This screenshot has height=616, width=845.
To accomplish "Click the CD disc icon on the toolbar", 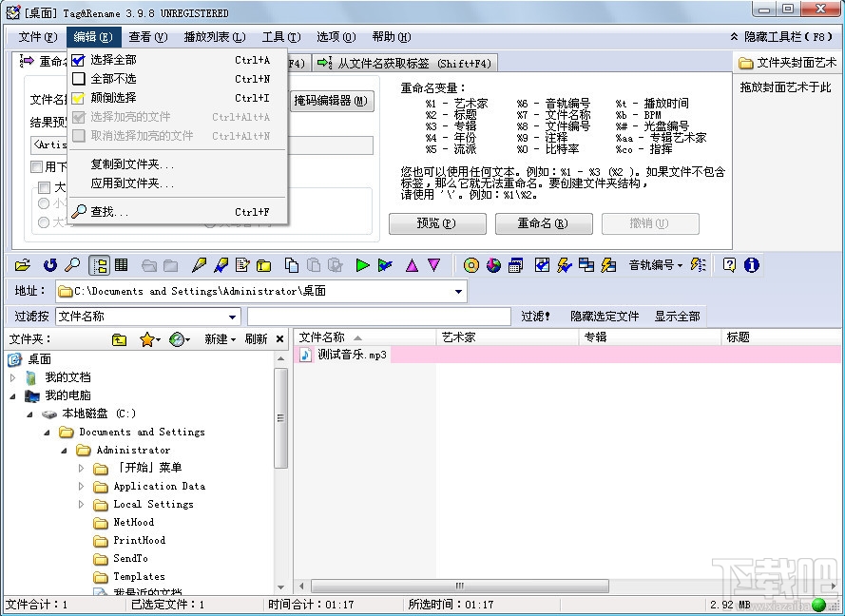I will pyautogui.click(x=471, y=264).
